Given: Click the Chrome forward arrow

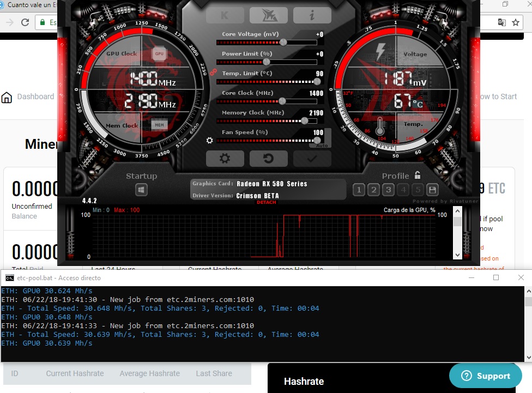Looking at the screenshot, I should pyautogui.click(x=10, y=22).
